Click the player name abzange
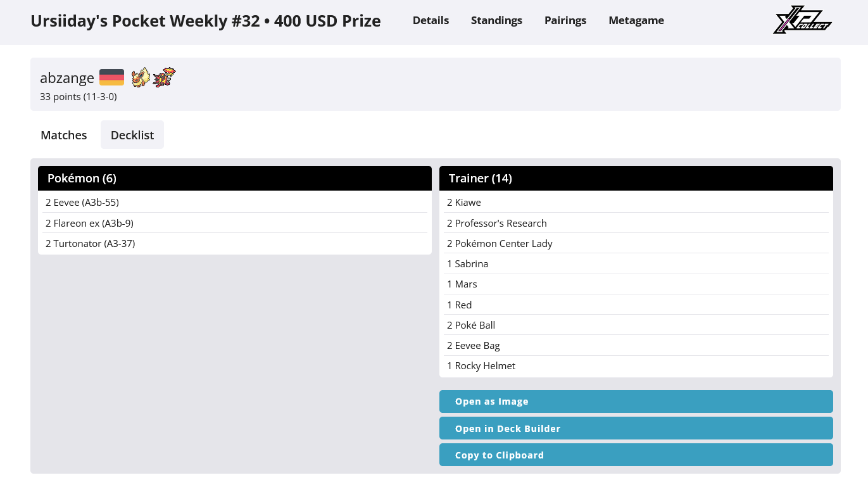This screenshot has height=480, width=868. (x=67, y=78)
